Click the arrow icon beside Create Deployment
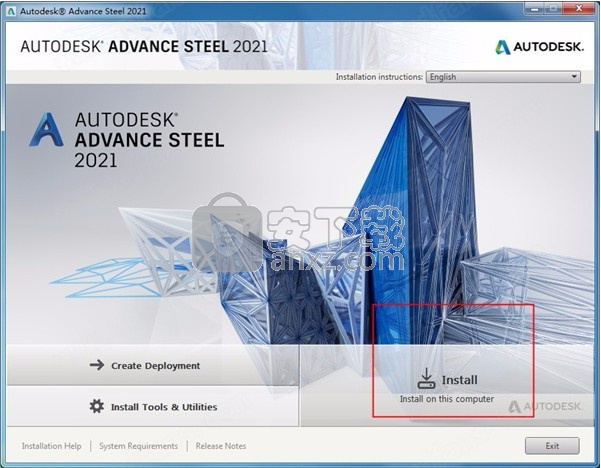Viewport: 601px width, 468px height. [97, 365]
